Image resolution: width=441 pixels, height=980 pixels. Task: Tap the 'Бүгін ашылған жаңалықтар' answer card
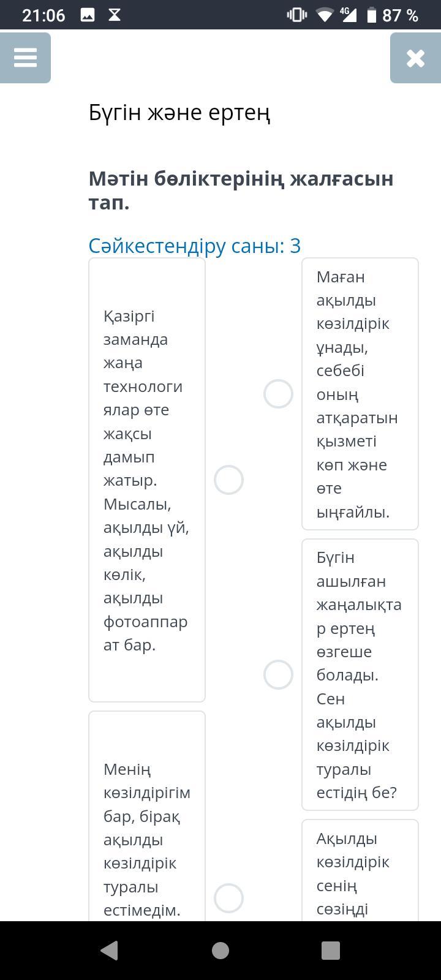click(360, 674)
